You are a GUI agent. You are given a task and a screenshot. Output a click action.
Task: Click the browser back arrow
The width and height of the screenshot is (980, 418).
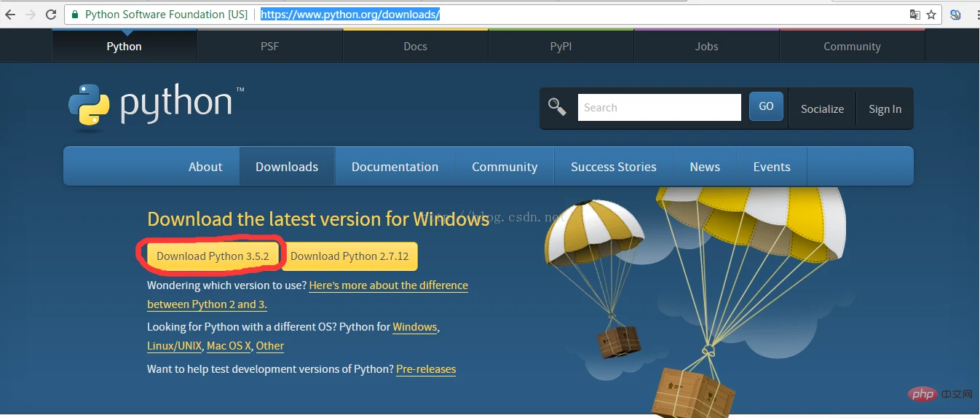click(10, 15)
